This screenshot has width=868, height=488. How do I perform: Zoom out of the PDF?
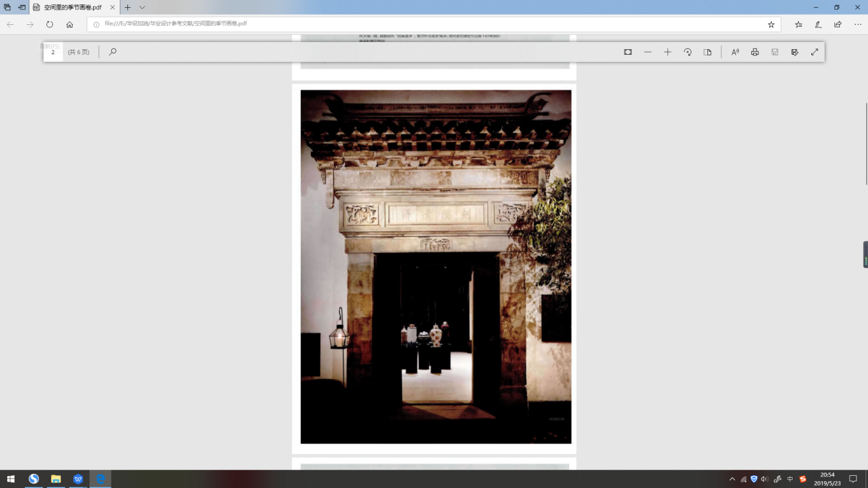point(648,52)
